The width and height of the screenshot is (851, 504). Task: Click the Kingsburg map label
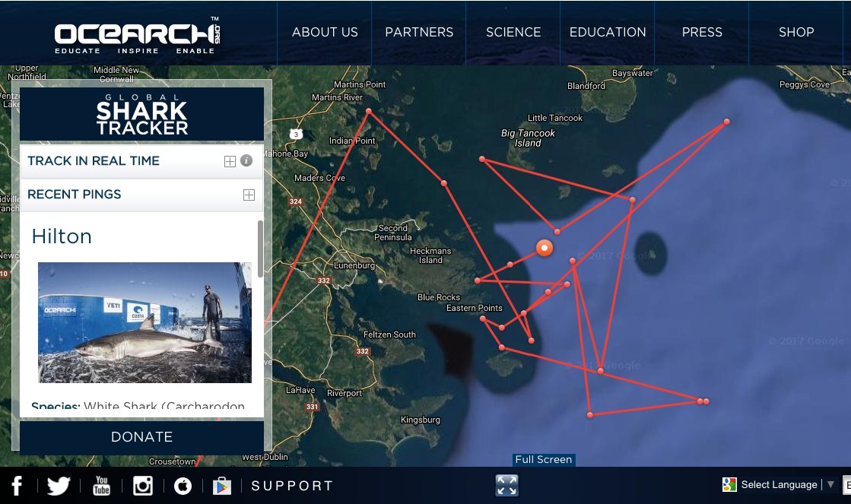click(x=420, y=420)
